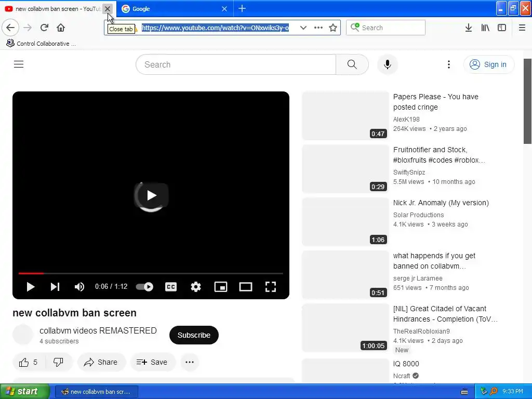Open a new tab with plus button
Viewport: 532px width, 399px height.
point(242,9)
